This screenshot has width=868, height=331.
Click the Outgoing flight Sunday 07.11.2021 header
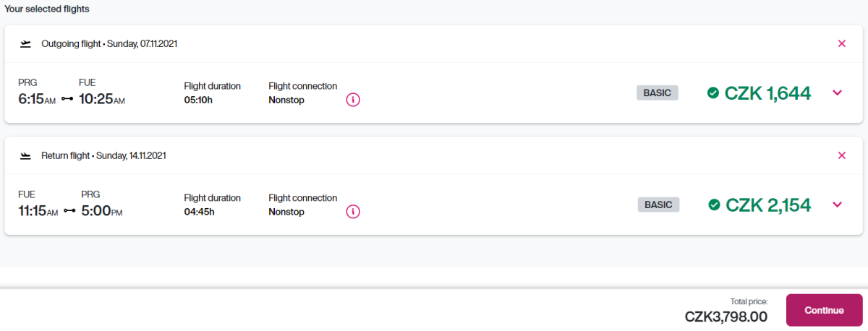[109, 43]
